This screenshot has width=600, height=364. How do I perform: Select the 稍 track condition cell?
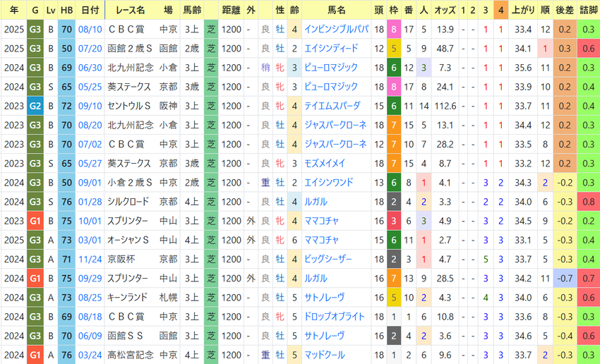[265, 68]
